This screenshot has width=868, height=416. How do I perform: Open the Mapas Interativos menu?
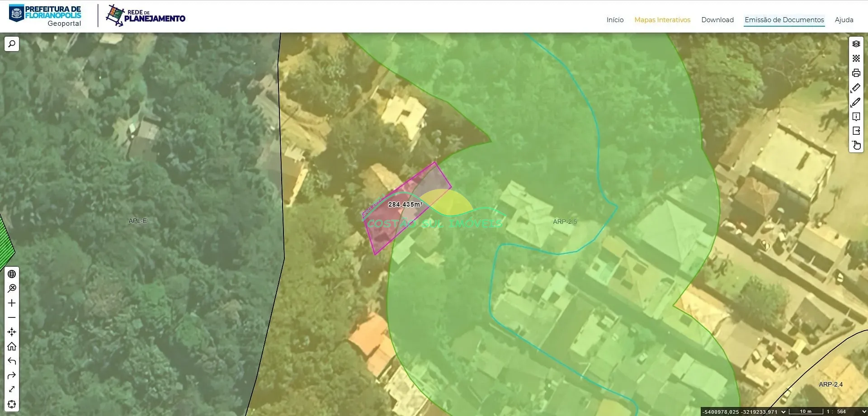tap(662, 20)
